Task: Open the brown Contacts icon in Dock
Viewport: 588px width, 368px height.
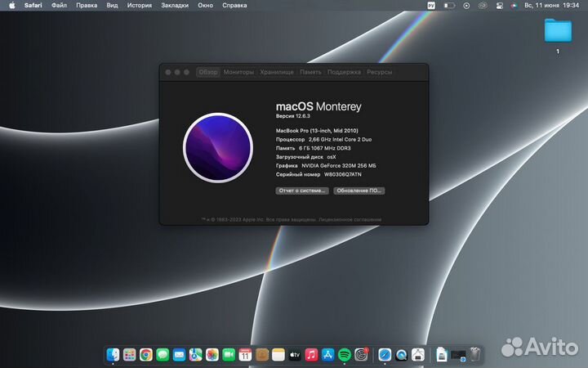Action: pyautogui.click(x=262, y=354)
